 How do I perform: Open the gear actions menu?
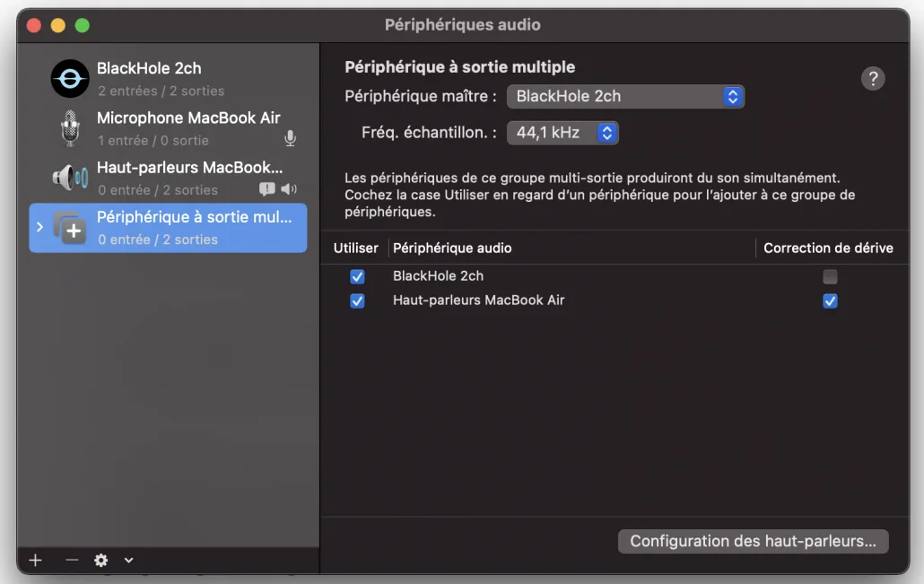(x=101, y=560)
